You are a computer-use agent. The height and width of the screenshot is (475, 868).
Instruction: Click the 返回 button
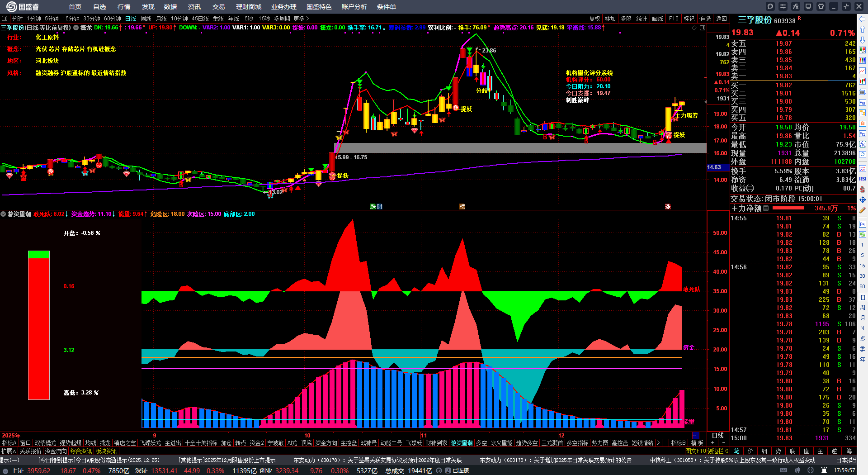722,19
